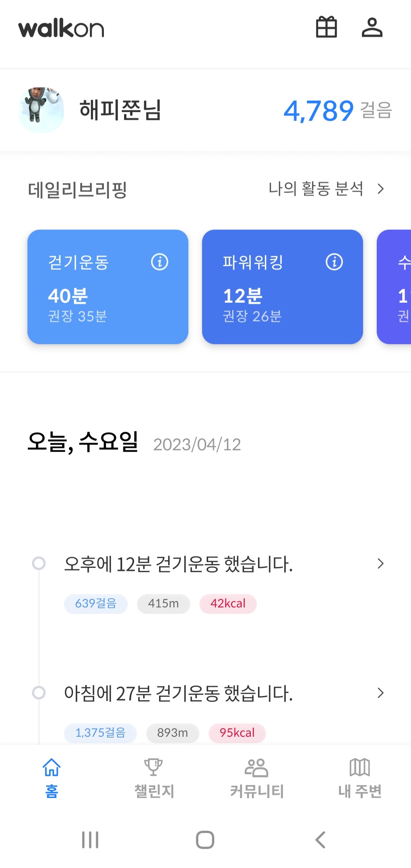411x868 pixels.
Task: Tap the info icon on 걷기운동 card
Action: [159, 262]
